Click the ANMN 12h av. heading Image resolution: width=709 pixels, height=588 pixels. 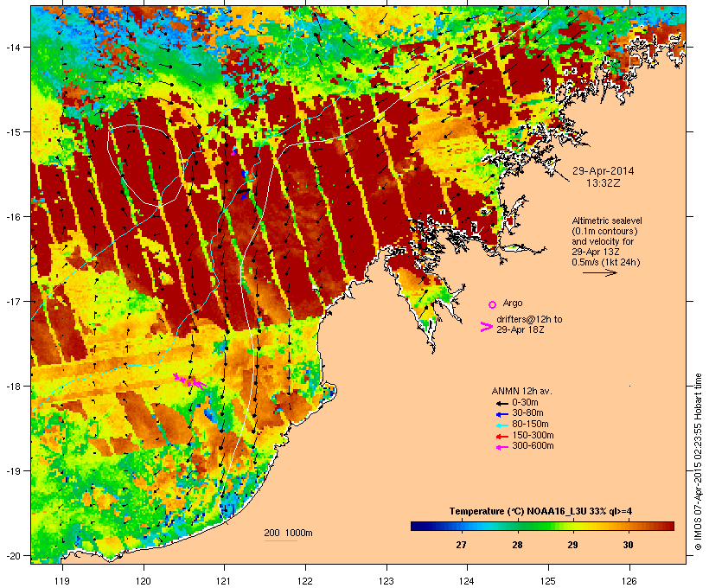coord(521,391)
